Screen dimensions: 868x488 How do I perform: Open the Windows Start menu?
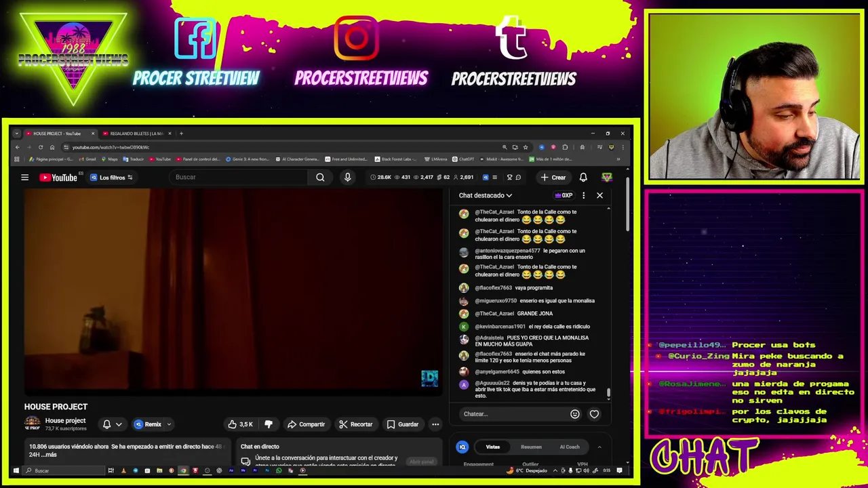[x=16, y=471]
